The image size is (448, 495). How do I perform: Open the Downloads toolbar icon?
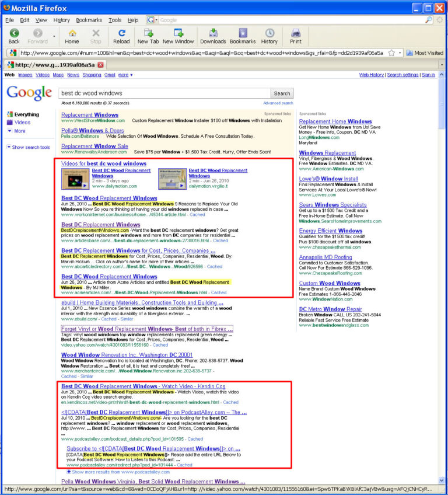[213, 33]
